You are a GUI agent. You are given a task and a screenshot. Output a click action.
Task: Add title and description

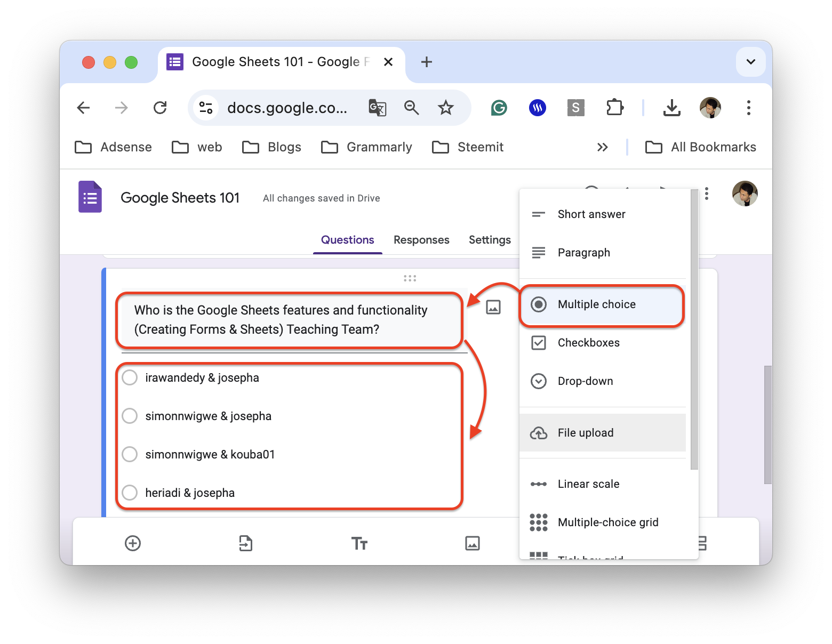tap(359, 543)
